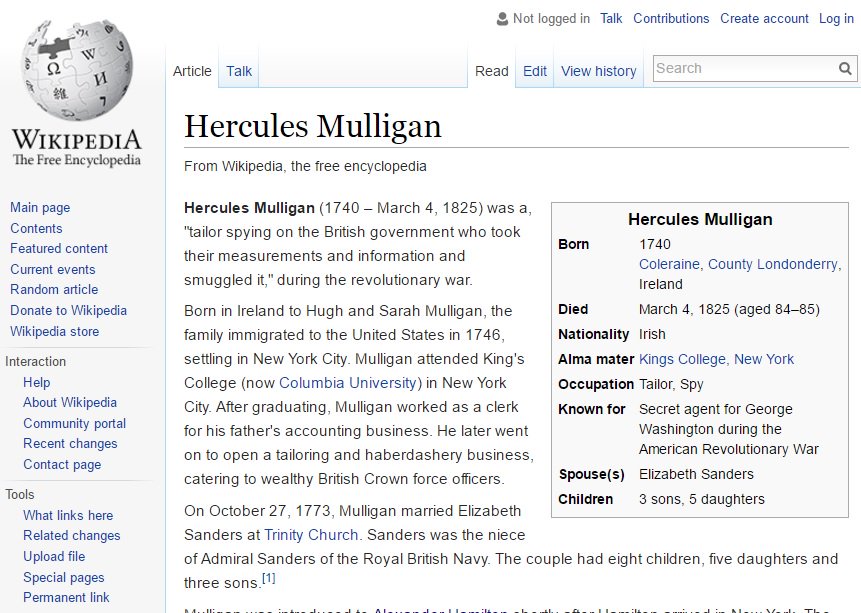Image resolution: width=861 pixels, height=613 pixels.
Task: Click Died value March 4, 1825
Action: [x=729, y=309]
